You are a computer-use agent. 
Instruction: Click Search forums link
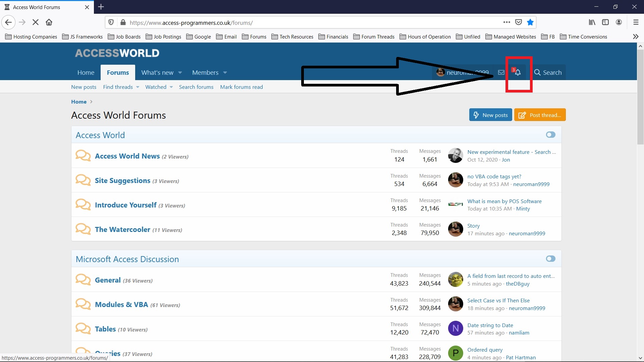click(x=196, y=87)
